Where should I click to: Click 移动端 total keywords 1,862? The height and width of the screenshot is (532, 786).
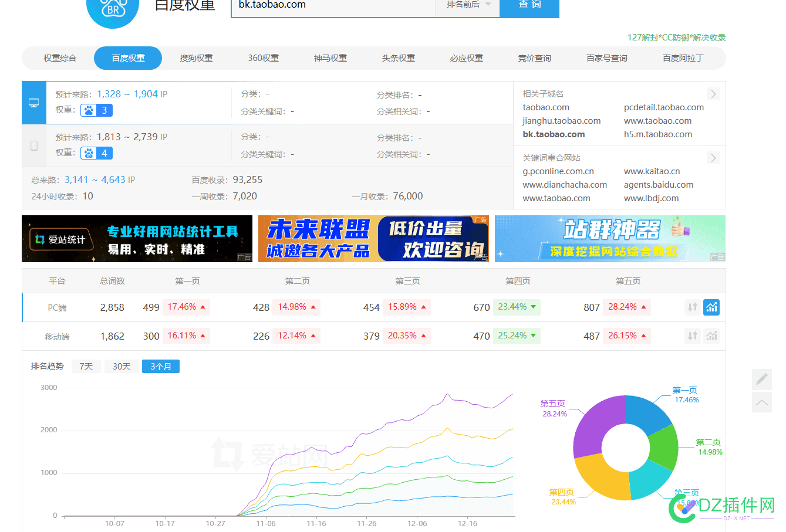coord(112,336)
